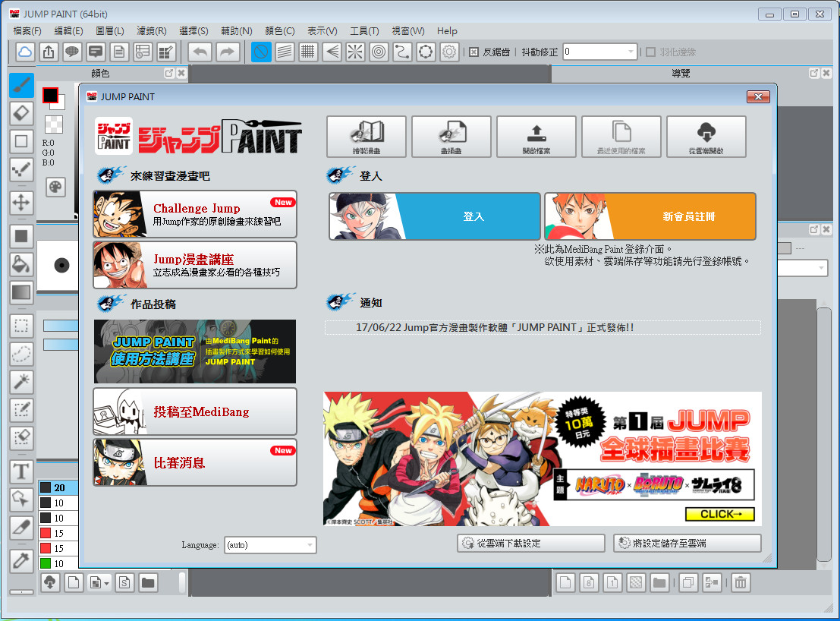
Task: Open the 圖層(L) menu
Action: 110,30
